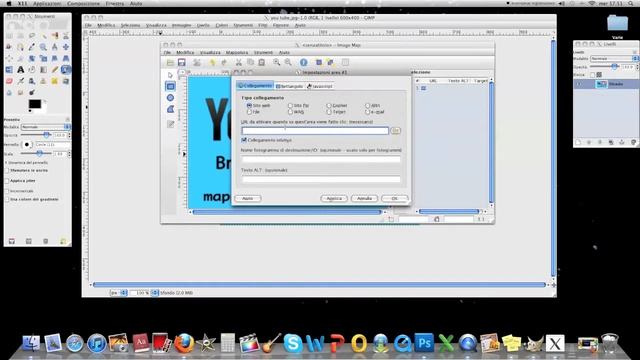Click the Scala slider in tool options
The image size is (640, 360).
click(37, 154)
